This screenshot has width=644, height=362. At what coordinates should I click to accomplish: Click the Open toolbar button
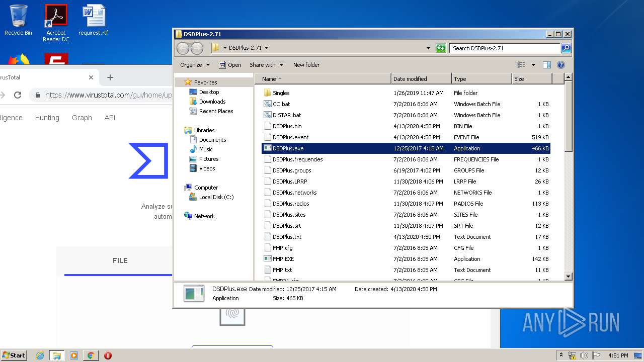pos(230,65)
